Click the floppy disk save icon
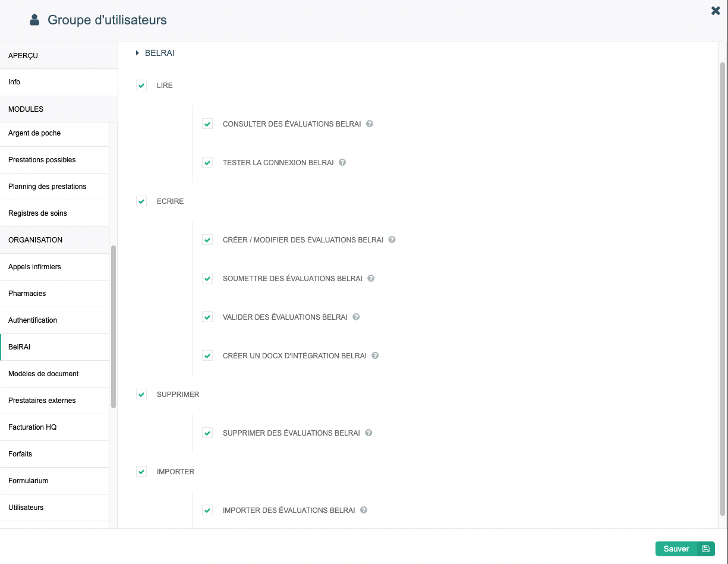728x564 pixels. pyautogui.click(x=706, y=549)
